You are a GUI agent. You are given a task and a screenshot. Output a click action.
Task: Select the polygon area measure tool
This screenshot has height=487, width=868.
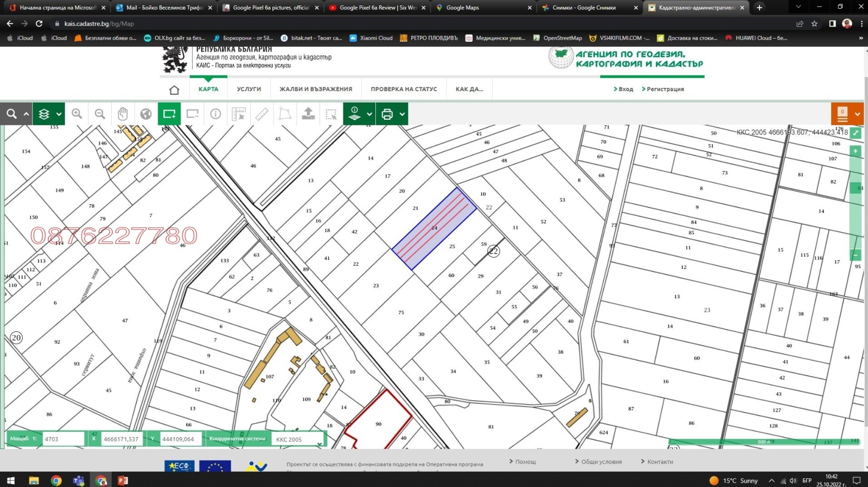(x=285, y=114)
